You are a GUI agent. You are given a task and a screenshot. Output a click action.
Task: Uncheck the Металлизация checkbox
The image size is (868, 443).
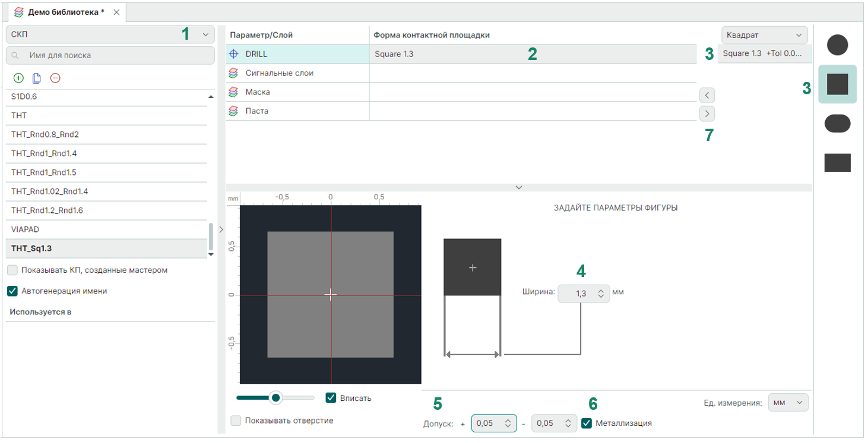pyautogui.click(x=587, y=423)
